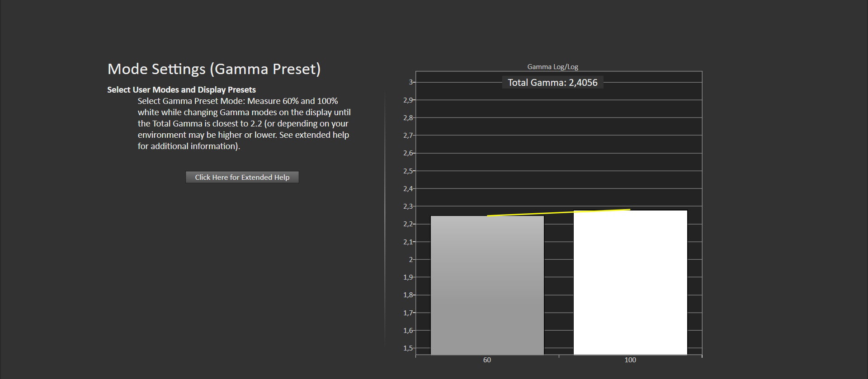The image size is (868, 379).
Task: Click the 1,5 y-axis tick label
Action: pyautogui.click(x=408, y=348)
